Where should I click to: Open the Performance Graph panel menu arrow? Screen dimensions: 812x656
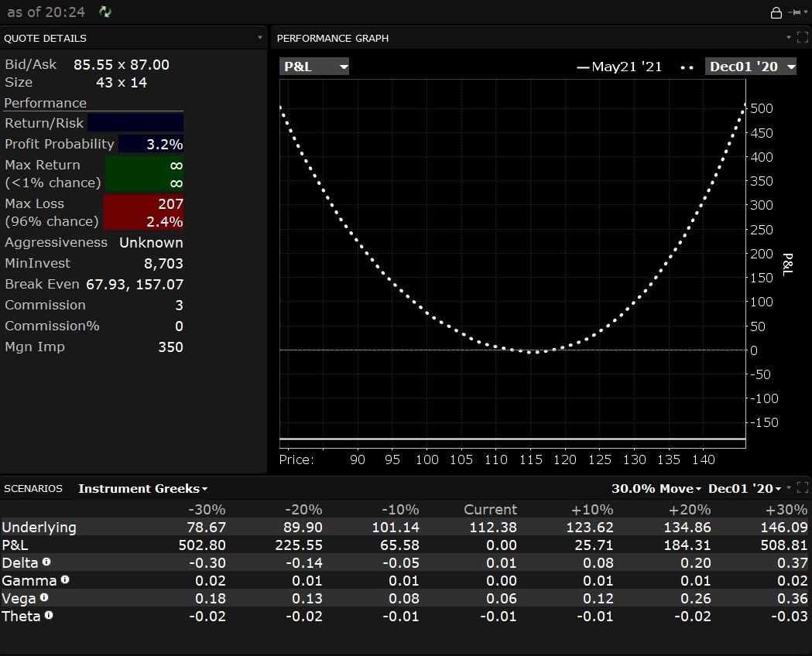(x=788, y=38)
